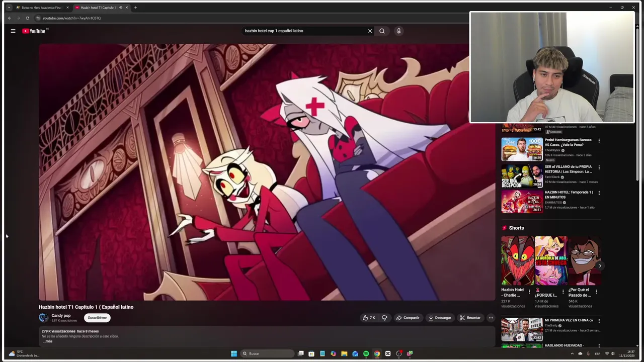Open site information icon in address bar
Screen dimensions: 644x362
coord(38,18)
